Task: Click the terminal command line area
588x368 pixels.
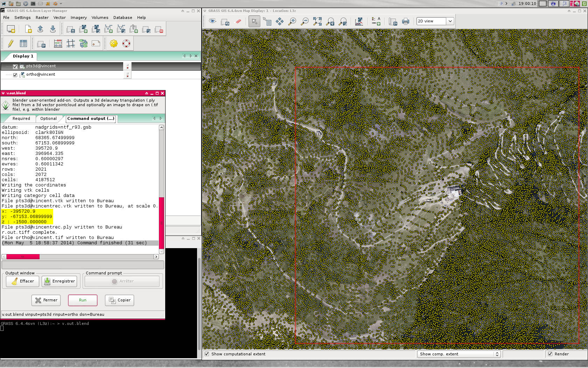Action: coord(99,340)
